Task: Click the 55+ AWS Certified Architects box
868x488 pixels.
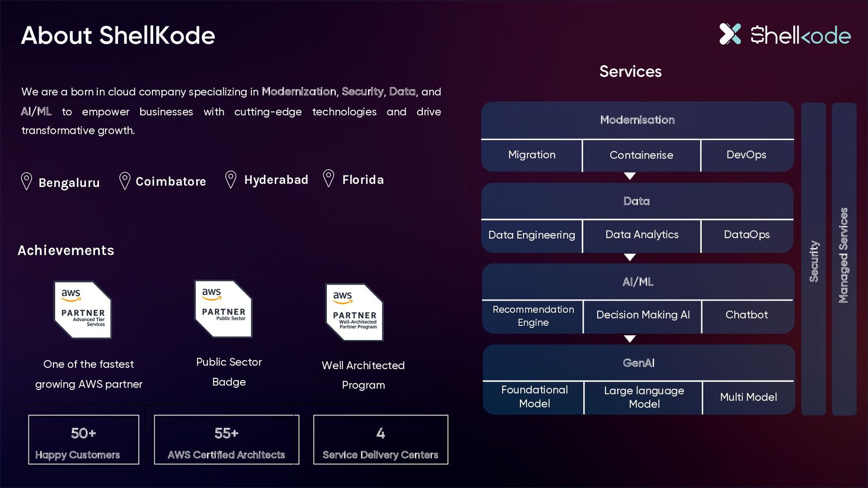Action: pyautogui.click(x=226, y=440)
